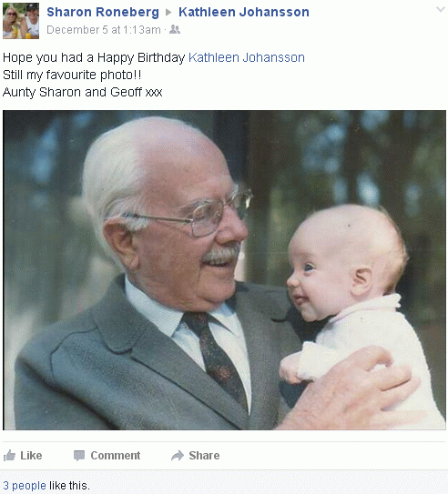Click the 'Hope you had a Happy Birthday' text

[x=94, y=57]
